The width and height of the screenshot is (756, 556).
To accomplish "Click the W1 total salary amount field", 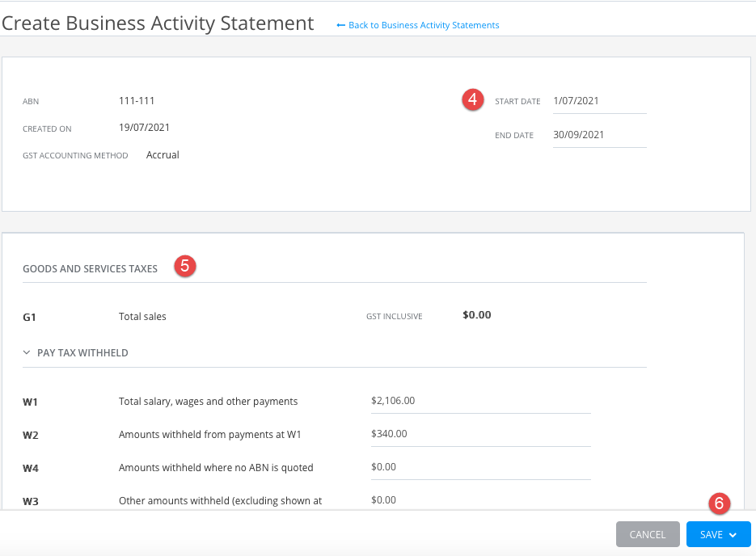I will (x=480, y=401).
